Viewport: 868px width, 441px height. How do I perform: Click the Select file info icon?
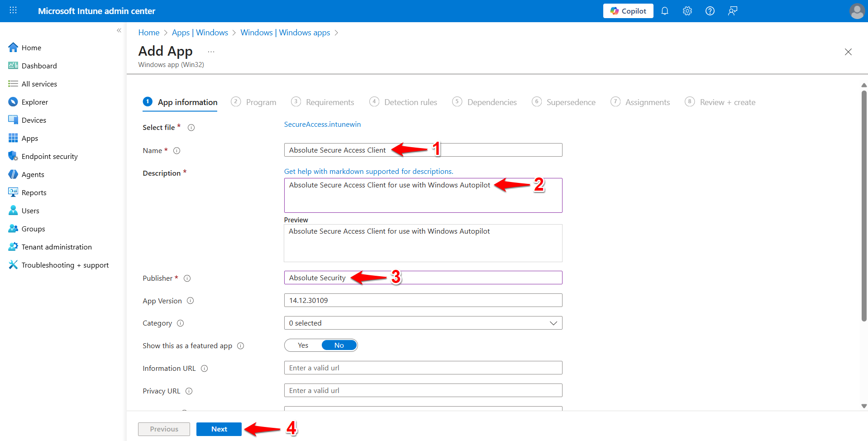[191, 128]
